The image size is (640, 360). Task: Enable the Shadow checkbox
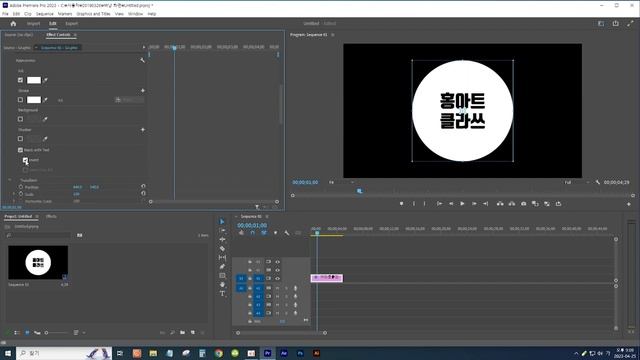(x=20, y=139)
